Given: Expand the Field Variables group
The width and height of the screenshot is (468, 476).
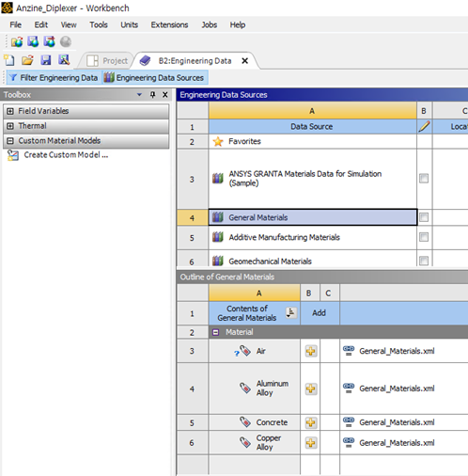Looking at the screenshot, I should coord(10,111).
